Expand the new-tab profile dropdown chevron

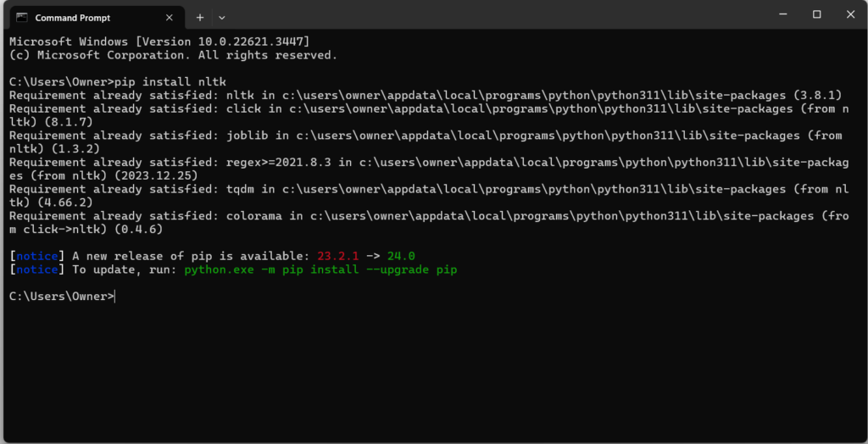click(222, 17)
